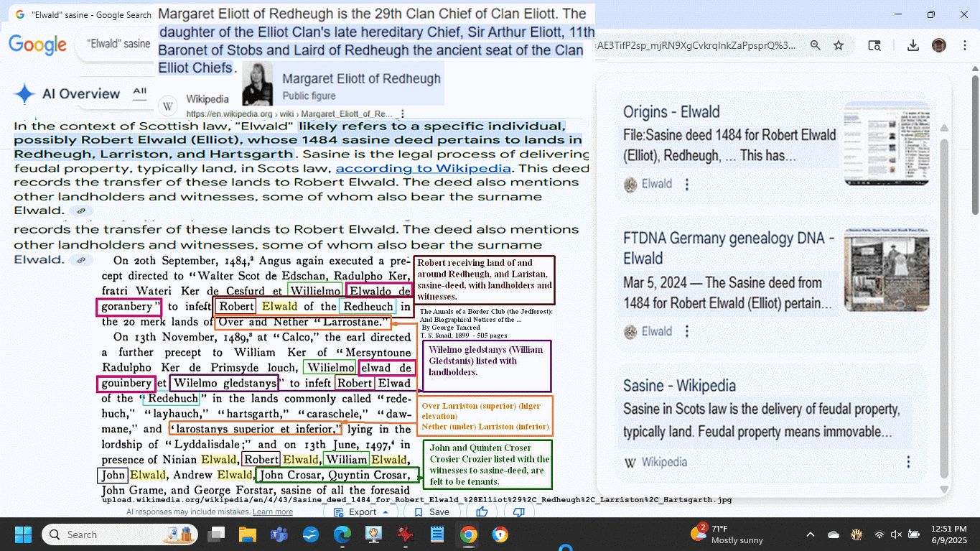The width and height of the screenshot is (980, 551).
Task: Open the Chrome profile avatar
Action: click(x=939, y=45)
